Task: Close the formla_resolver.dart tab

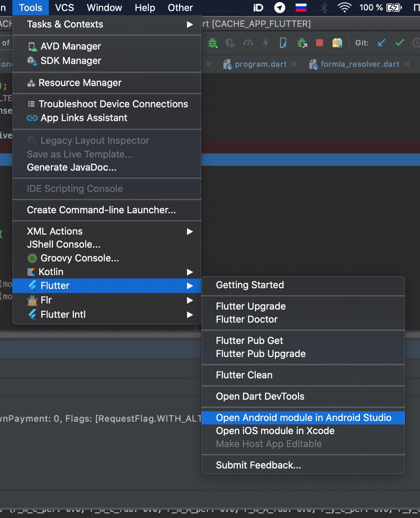Action: pyautogui.click(x=407, y=64)
